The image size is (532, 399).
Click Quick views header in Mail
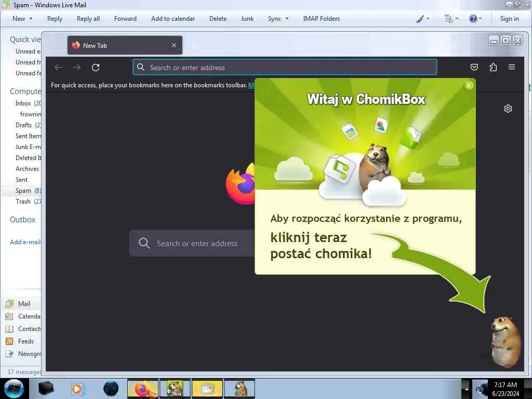(x=25, y=39)
